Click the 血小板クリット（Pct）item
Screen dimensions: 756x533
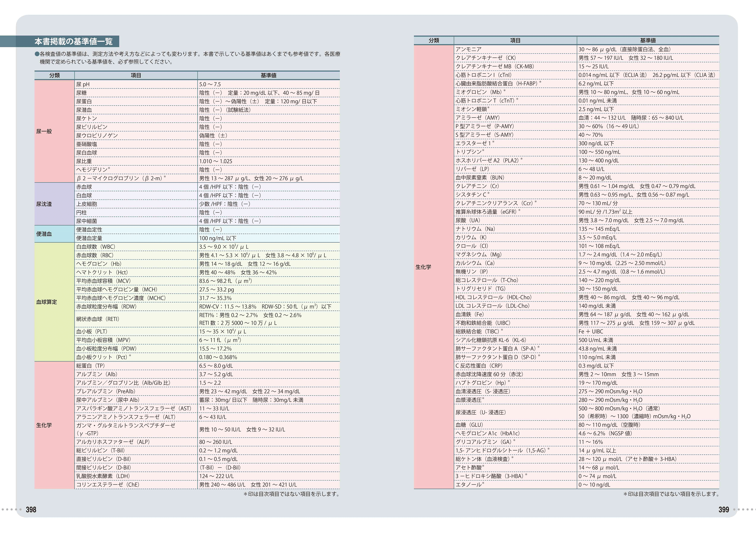[x=103, y=357]
